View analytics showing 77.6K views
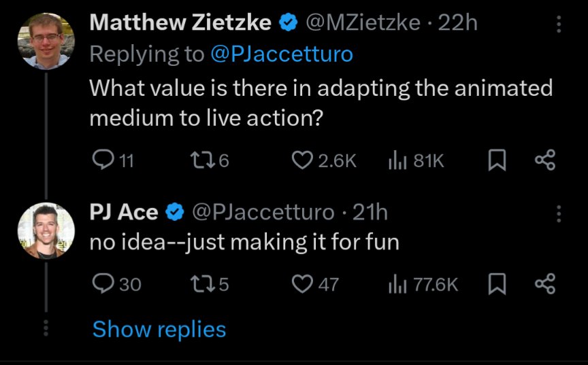This screenshot has height=365, width=588. 397,283
